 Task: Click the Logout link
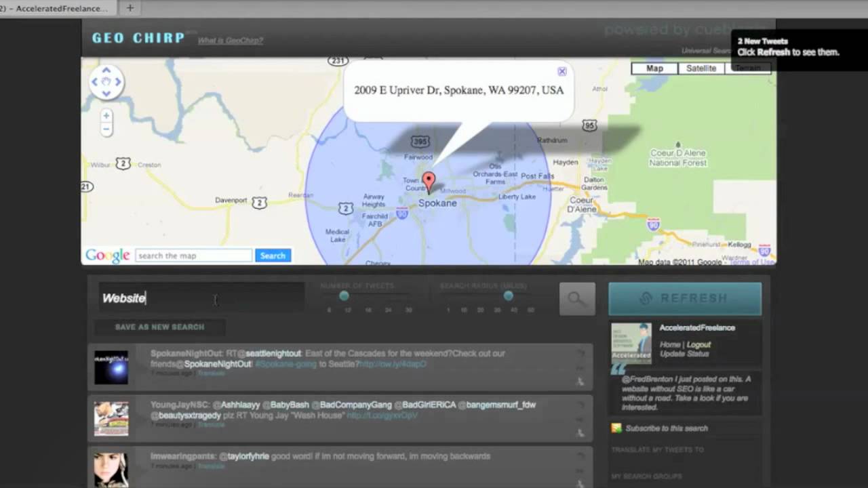point(698,344)
